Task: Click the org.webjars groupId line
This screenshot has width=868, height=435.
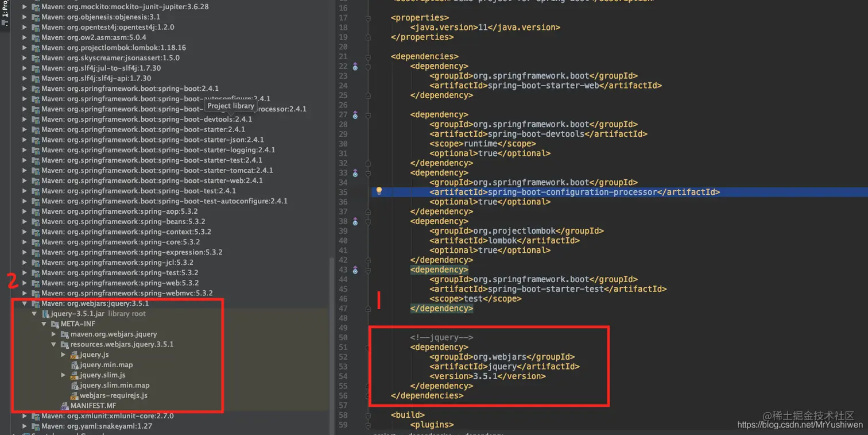Action: coord(502,357)
